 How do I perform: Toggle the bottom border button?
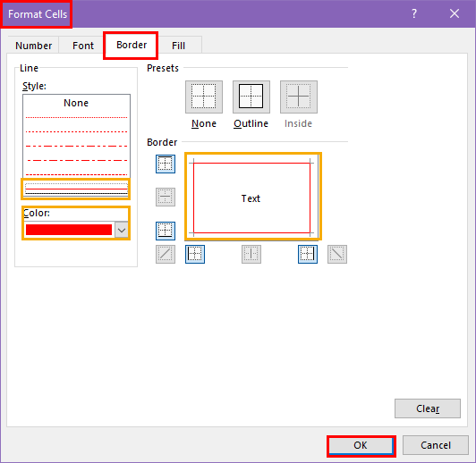166,231
